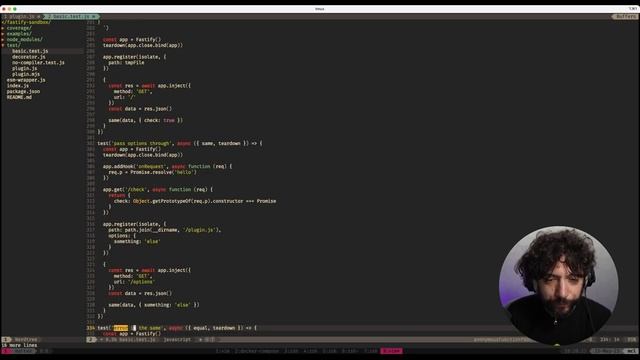Open basic.test.js in the file tree
Viewport: 640px width, 360px height.
click(30, 51)
